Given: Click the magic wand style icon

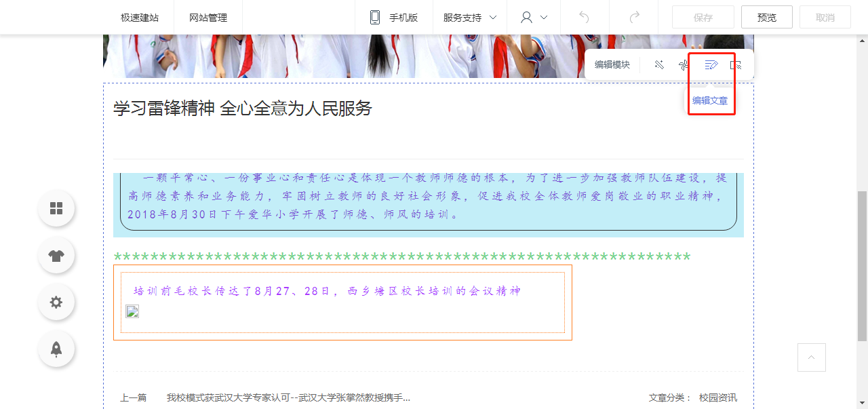Looking at the screenshot, I should click(x=659, y=65).
